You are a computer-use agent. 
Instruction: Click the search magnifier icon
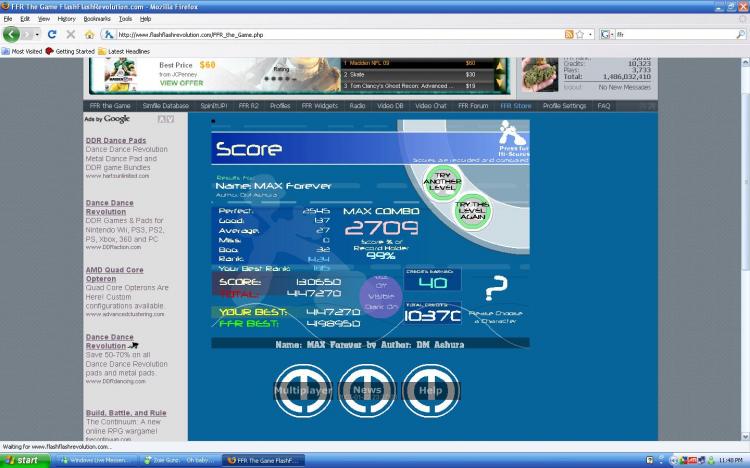(740, 34)
